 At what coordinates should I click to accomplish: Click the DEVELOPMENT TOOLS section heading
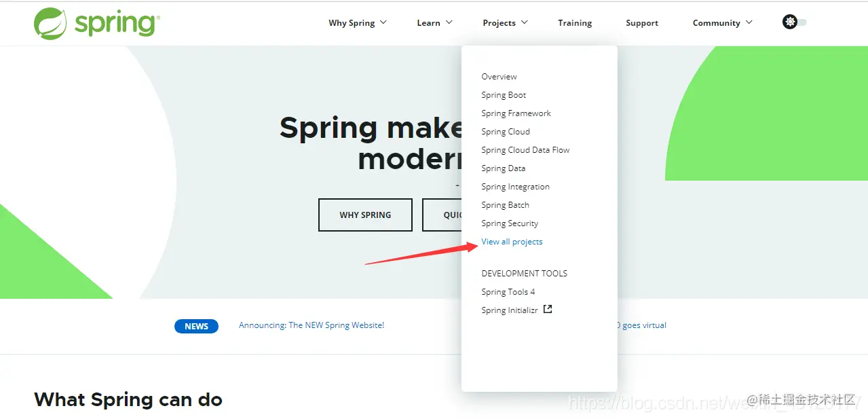point(524,274)
